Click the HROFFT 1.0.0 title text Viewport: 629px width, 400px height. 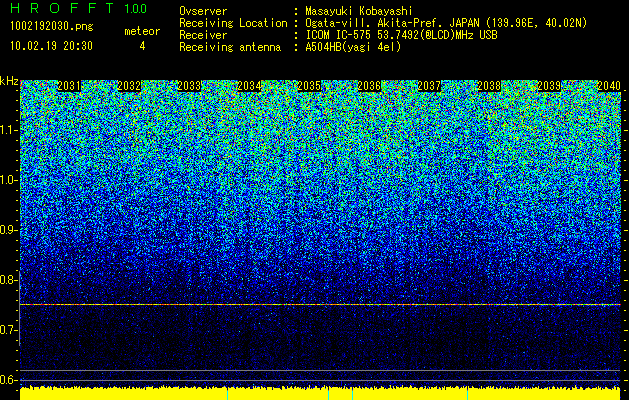pyautogui.click(x=78, y=8)
